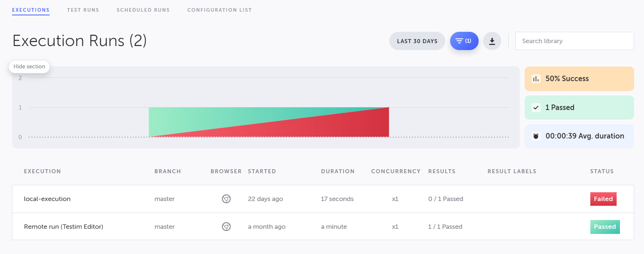Click the checkmark icon beside 1 Passed
The image size is (644, 254).
tap(536, 107)
